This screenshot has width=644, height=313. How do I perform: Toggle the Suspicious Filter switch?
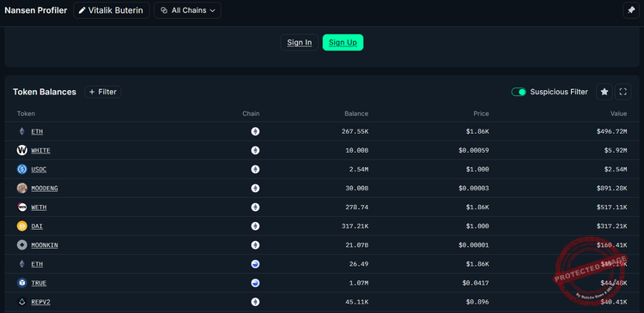(x=519, y=92)
